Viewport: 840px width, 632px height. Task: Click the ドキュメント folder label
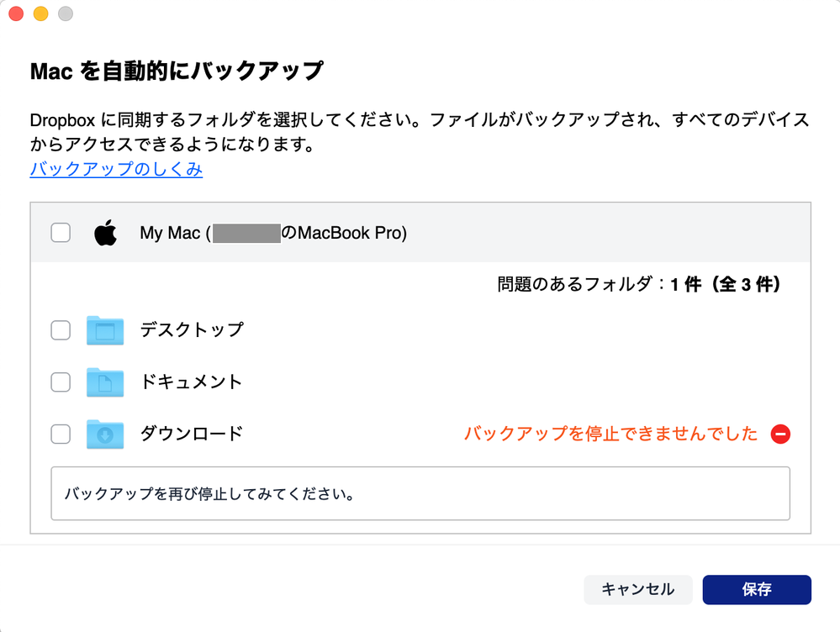[191, 382]
